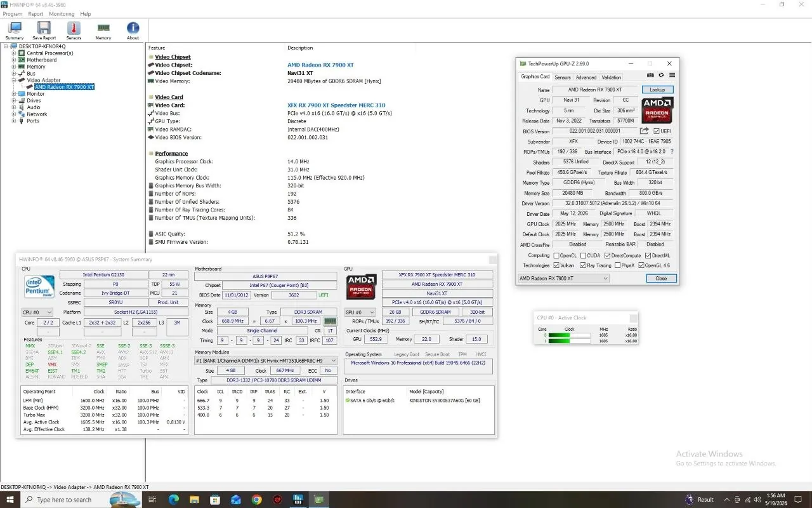Click the Save Report floppy icon
Viewport: 812px width, 508px height.
[44, 28]
